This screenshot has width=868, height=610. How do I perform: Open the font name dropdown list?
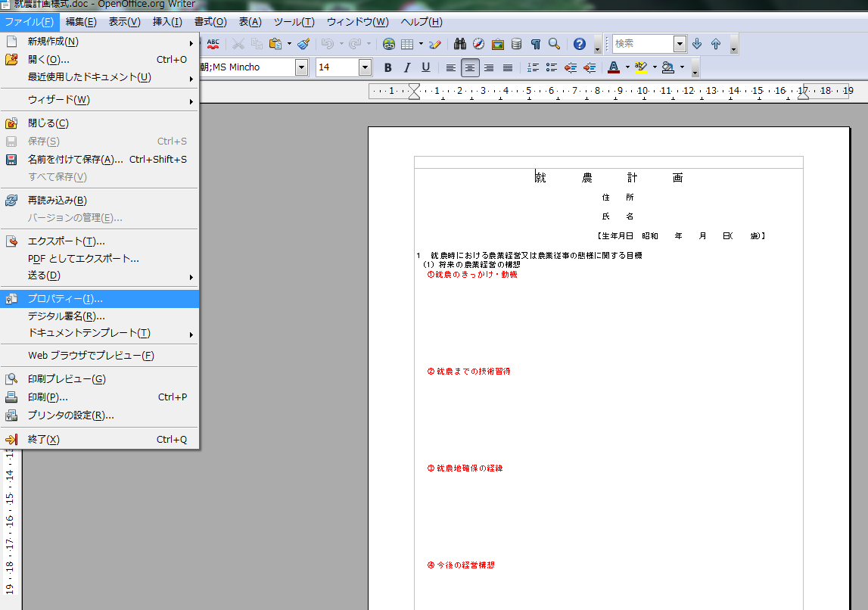tap(301, 67)
